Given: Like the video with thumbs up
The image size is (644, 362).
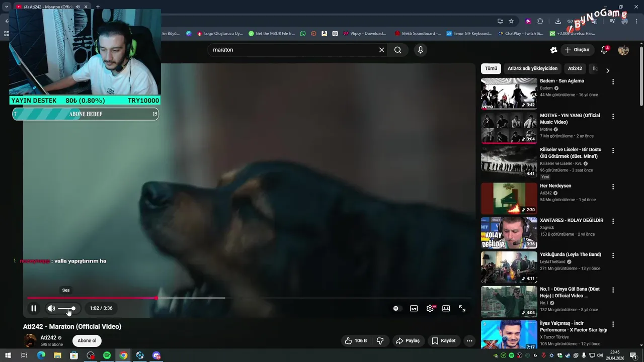Looking at the screenshot, I should 356,340.
